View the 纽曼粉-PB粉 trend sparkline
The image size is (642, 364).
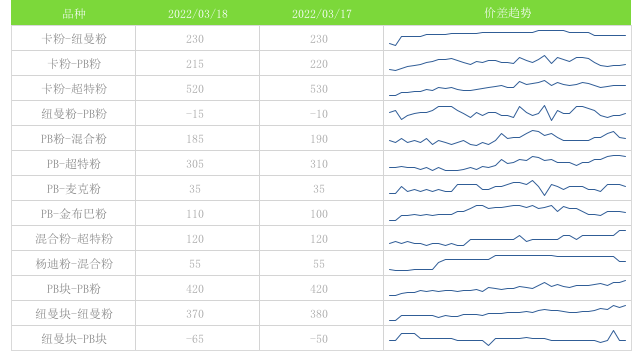click(x=507, y=113)
